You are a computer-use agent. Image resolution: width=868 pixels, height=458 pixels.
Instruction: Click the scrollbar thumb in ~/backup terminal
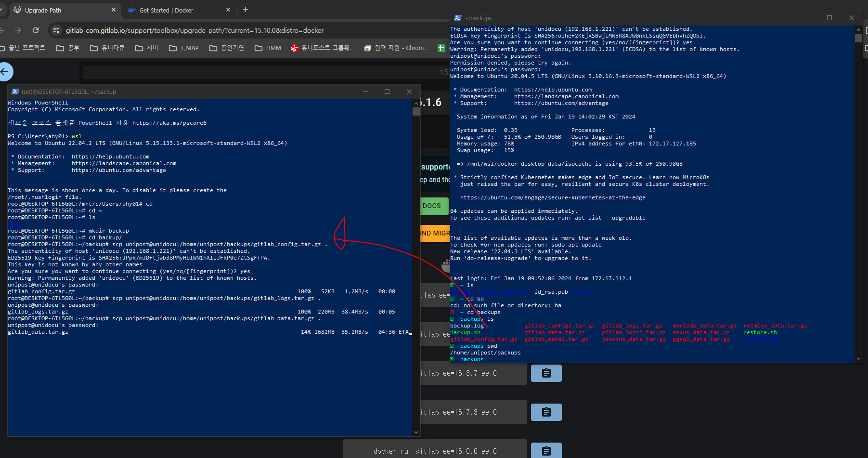coord(416,112)
